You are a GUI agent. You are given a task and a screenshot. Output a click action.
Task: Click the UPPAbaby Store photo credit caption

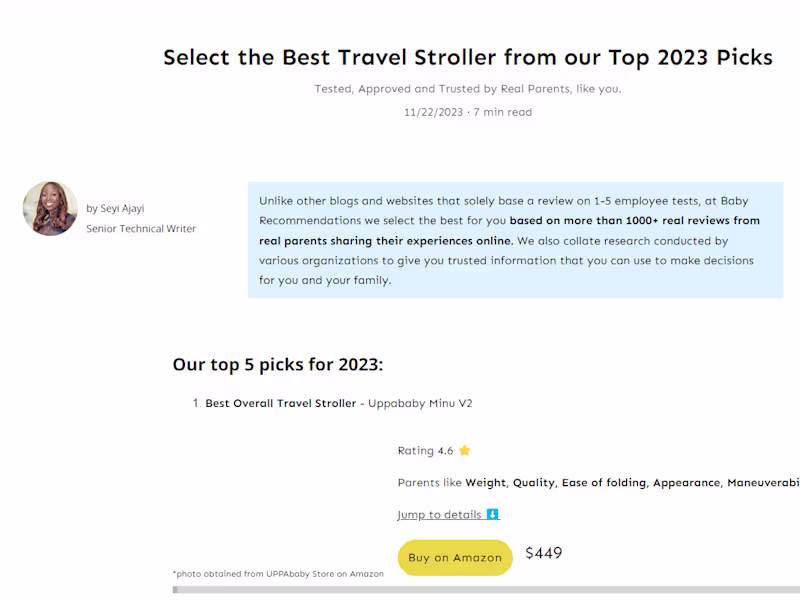[x=278, y=574]
